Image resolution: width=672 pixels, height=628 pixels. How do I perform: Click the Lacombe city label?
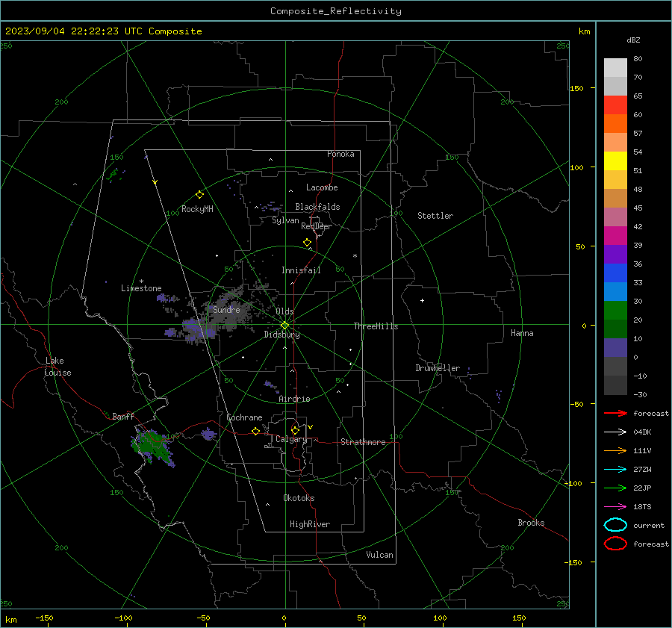pos(322,187)
